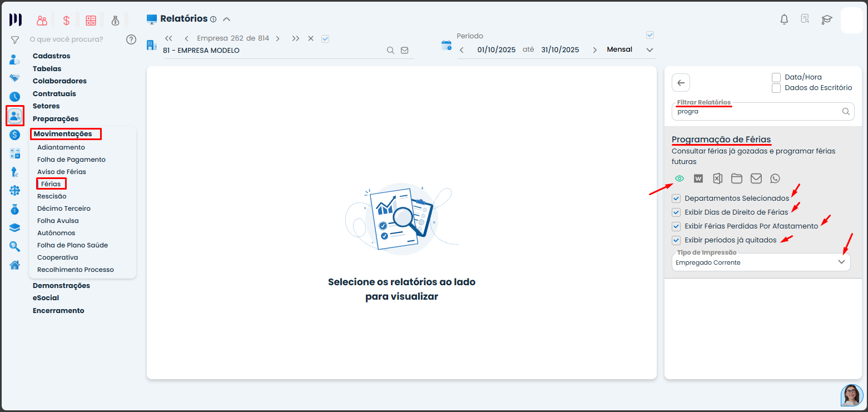868x412 pixels.
Task: Click the graduation cap training icon
Action: [x=827, y=19]
